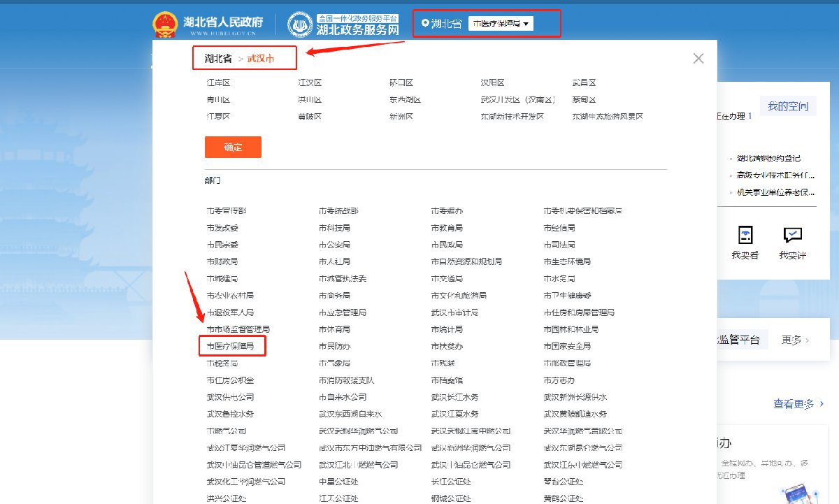This screenshot has width=839, height=504.
Task: Choose 武汉新洲长源供水
Action: [575, 397]
